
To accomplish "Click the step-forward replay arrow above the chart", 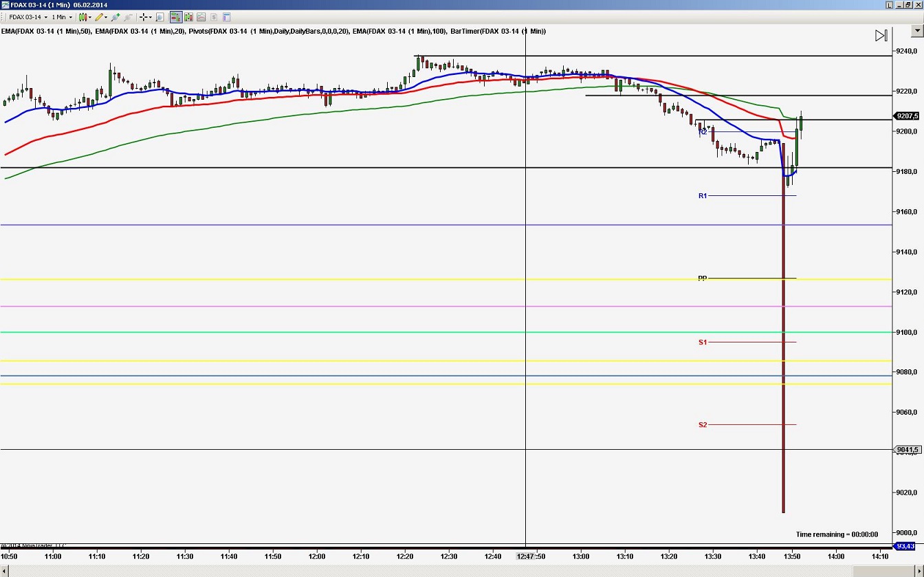I will click(881, 35).
